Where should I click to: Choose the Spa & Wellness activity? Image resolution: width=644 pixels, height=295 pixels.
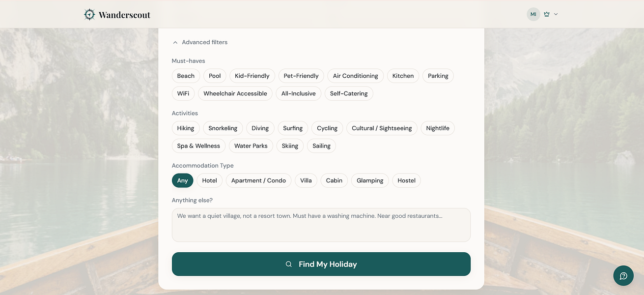pos(198,146)
